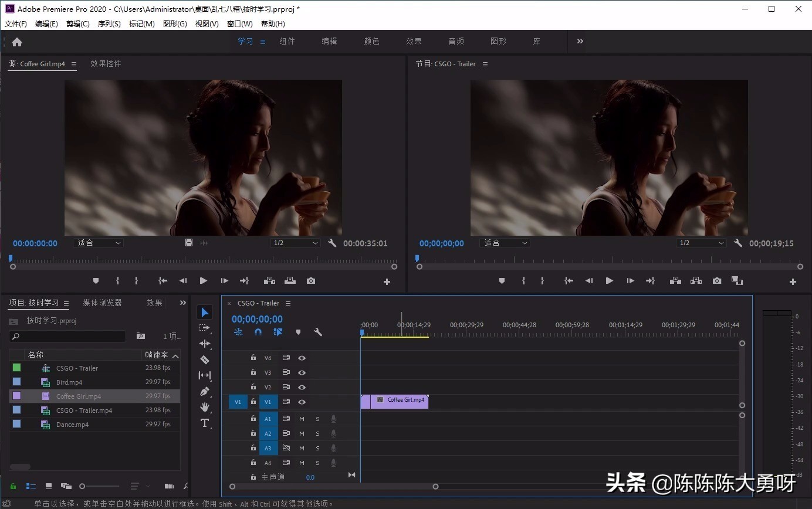Select the Pen tool

tap(205, 391)
